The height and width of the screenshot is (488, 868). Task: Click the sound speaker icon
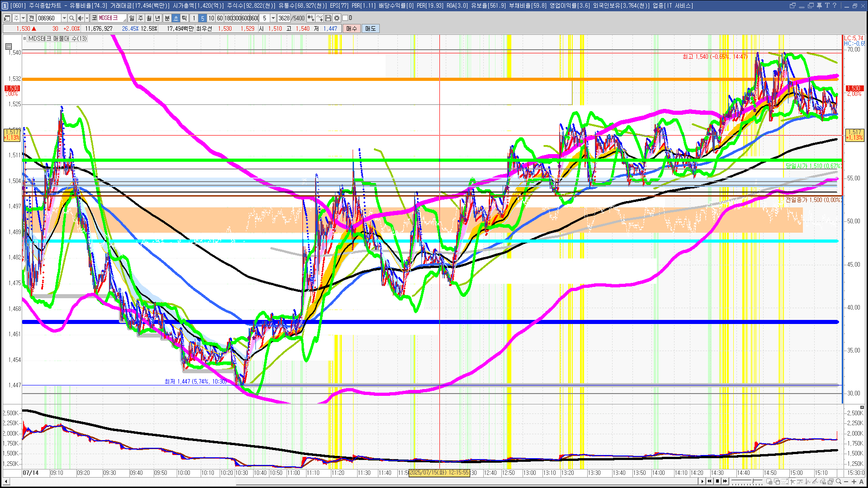point(80,18)
